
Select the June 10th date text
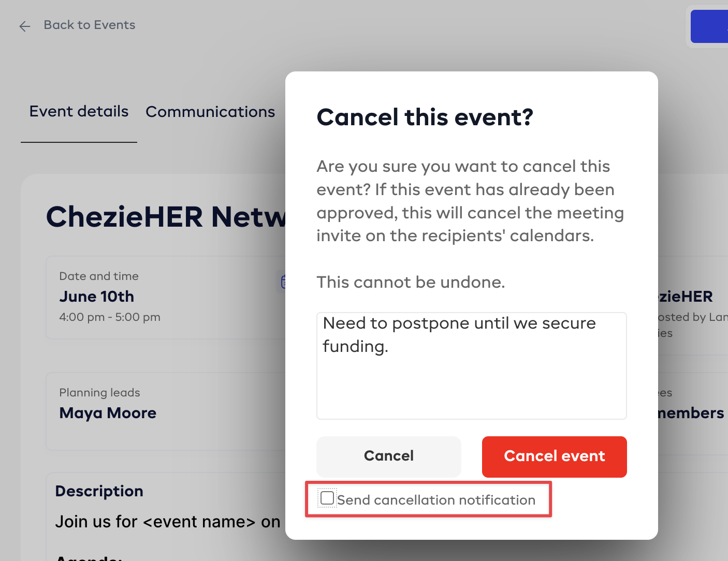pyautogui.click(x=97, y=297)
